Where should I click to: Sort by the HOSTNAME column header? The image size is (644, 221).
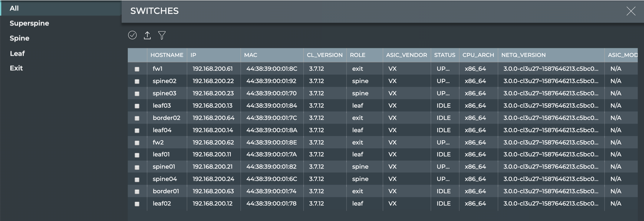[166, 55]
